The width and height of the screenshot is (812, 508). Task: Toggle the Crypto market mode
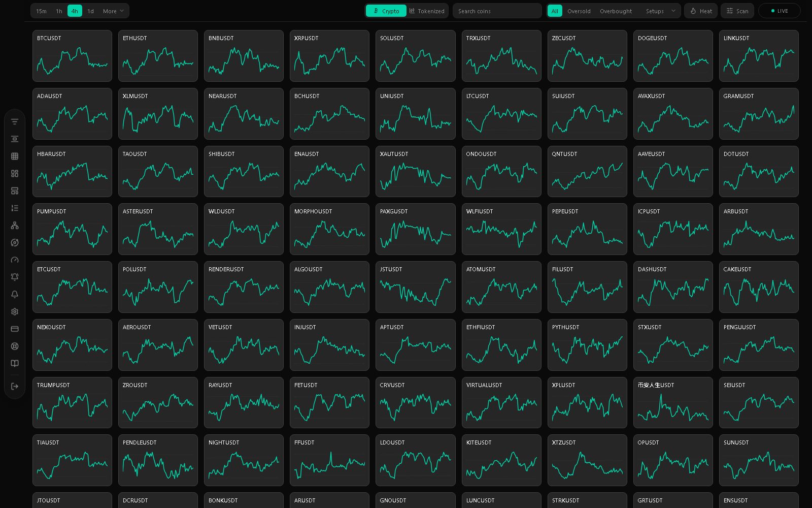coord(386,11)
